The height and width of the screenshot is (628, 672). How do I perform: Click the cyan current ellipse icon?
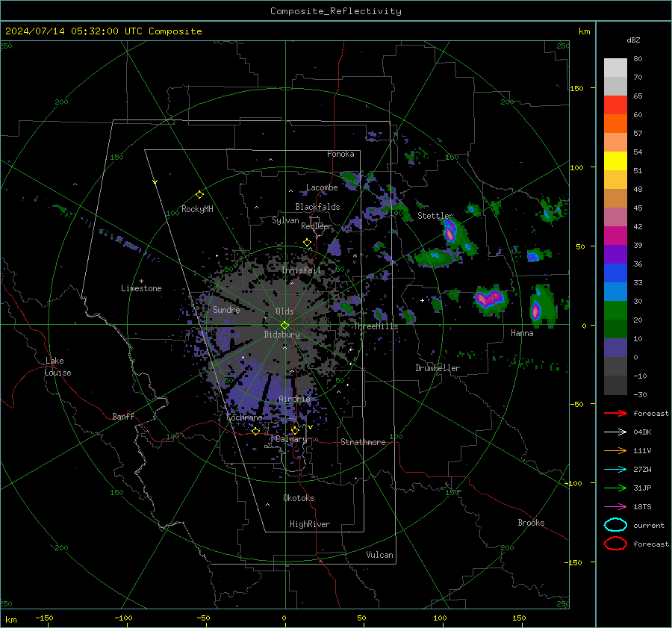615,525
